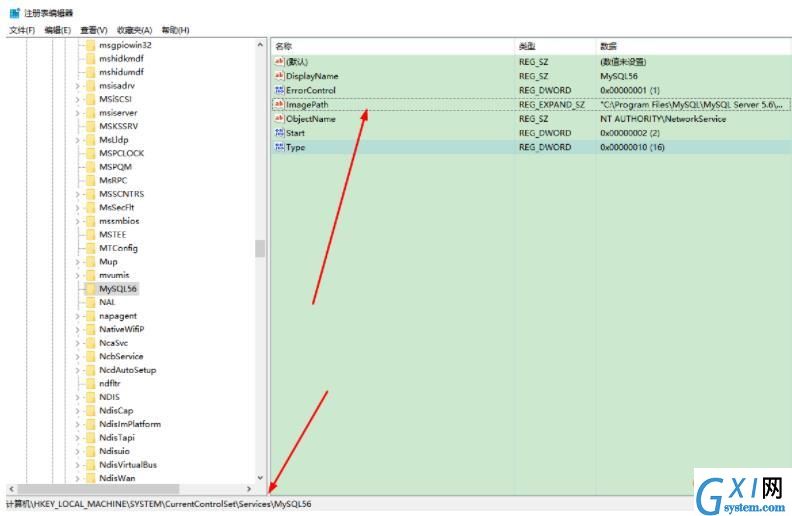Select the Ndisuio key

tap(114, 451)
